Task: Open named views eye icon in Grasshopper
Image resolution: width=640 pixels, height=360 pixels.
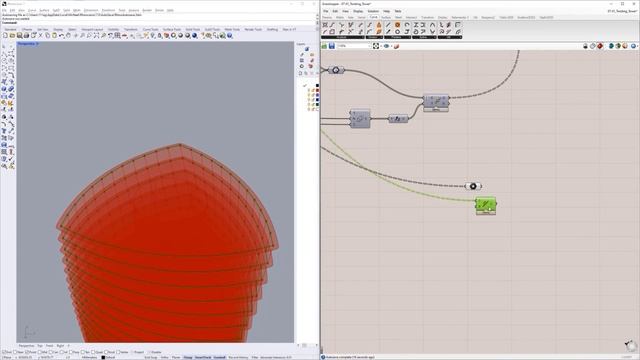Action: (x=386, y=46)
